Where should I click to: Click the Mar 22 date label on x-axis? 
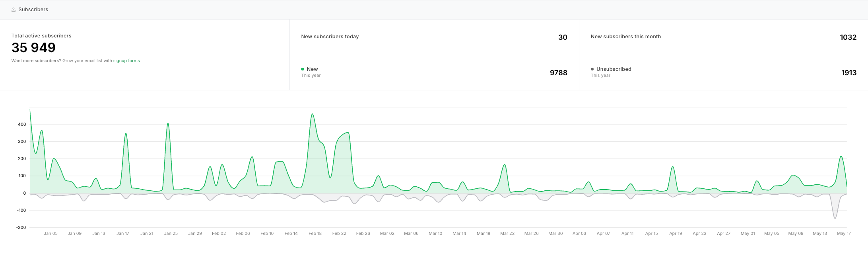coord(507,234)
